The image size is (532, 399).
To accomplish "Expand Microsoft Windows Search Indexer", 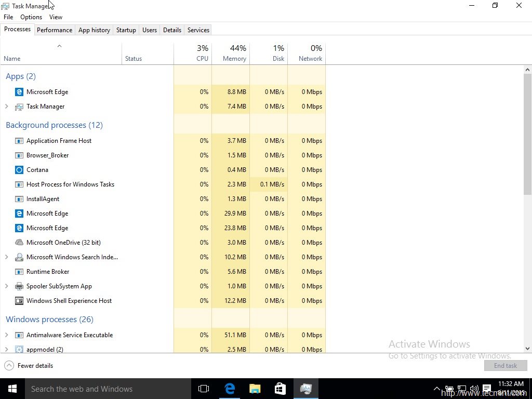I will point(7,257).
